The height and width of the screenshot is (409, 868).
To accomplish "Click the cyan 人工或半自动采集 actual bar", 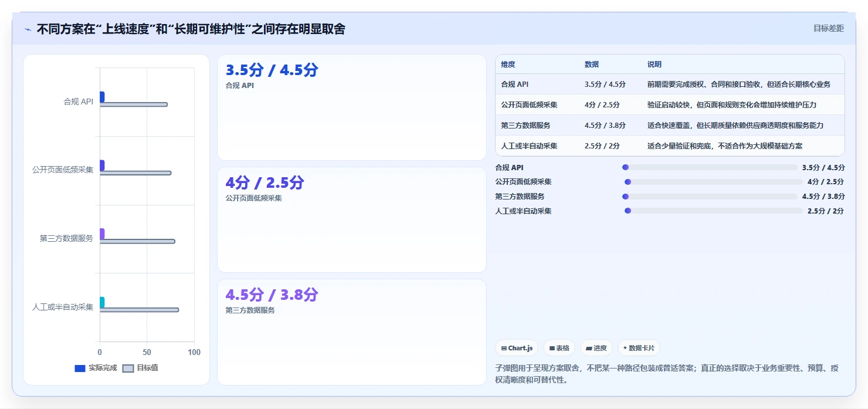I will pyautogui.click(x=102, y=302).
